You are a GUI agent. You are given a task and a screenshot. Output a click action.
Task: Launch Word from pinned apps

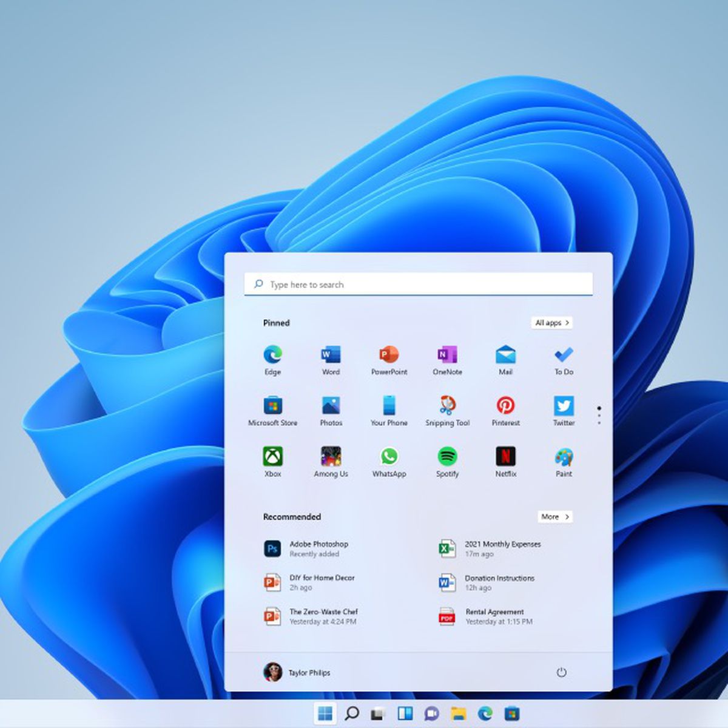point(331,360)
